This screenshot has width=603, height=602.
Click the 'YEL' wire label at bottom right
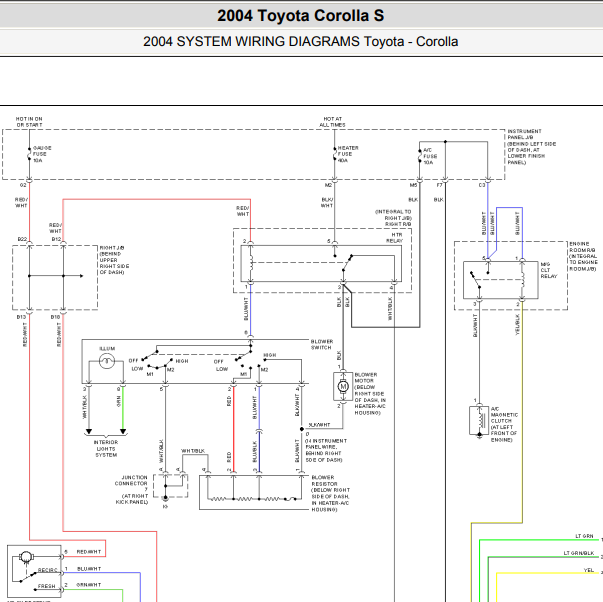coord(588,570)
